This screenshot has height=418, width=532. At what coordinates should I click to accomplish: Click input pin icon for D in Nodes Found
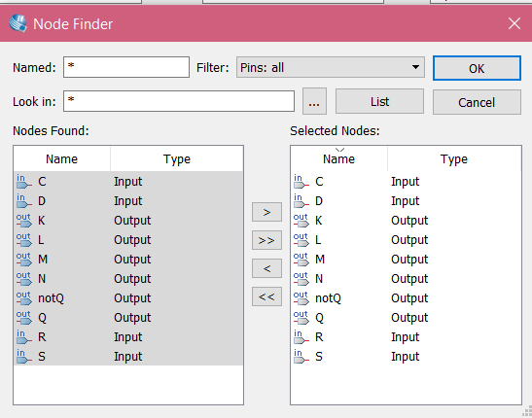24,200
